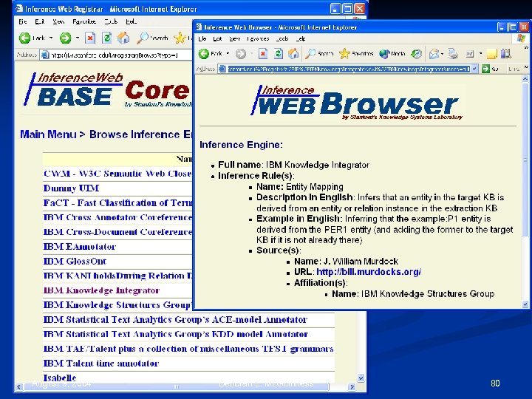Click right arrow of Registrar horizontal scrollbar
Screen dimensions: 532x399
coord(352,386)
